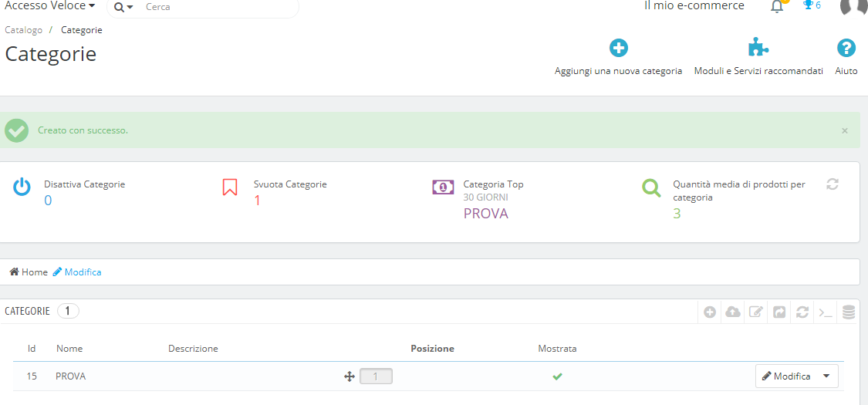The image size is (868, 405).
Task: Click the magnifier search icon in the search bar
Action: [119, 7]
